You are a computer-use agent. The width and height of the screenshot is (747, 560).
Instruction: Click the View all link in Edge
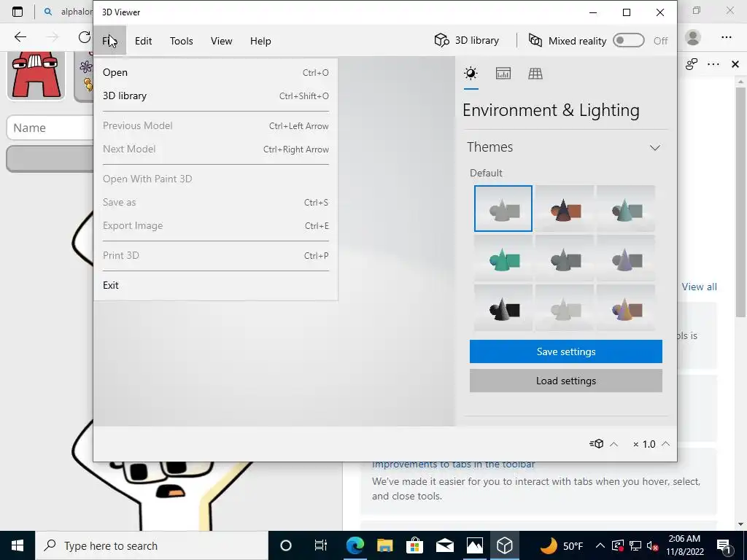click(x=699, y=287)
